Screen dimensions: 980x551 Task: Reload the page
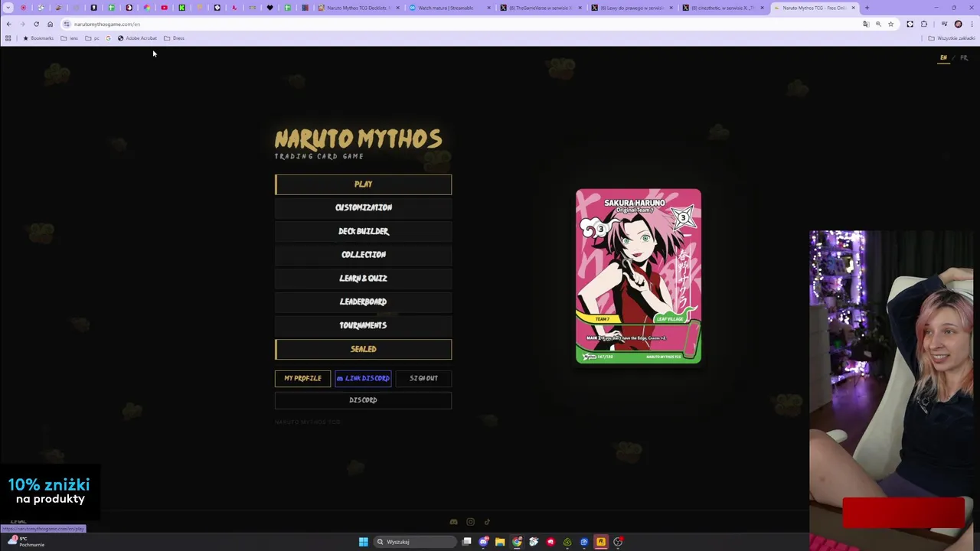pos(36,24)
